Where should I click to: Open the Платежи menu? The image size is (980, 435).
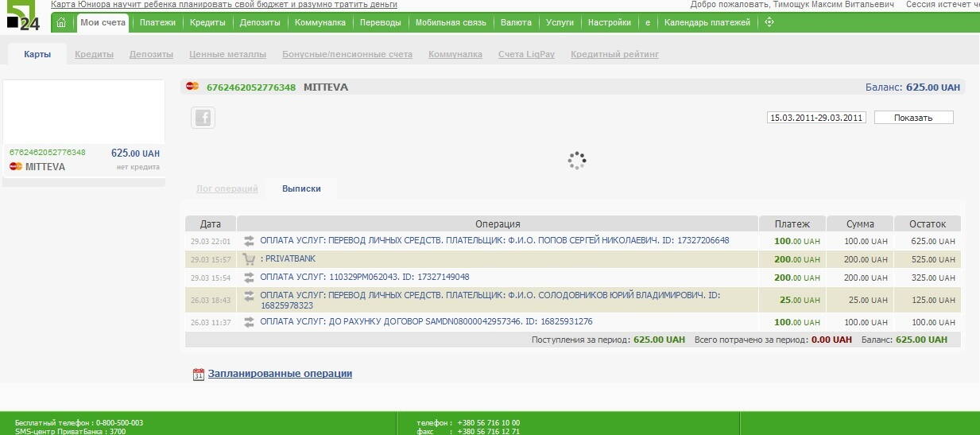point(157,23)
